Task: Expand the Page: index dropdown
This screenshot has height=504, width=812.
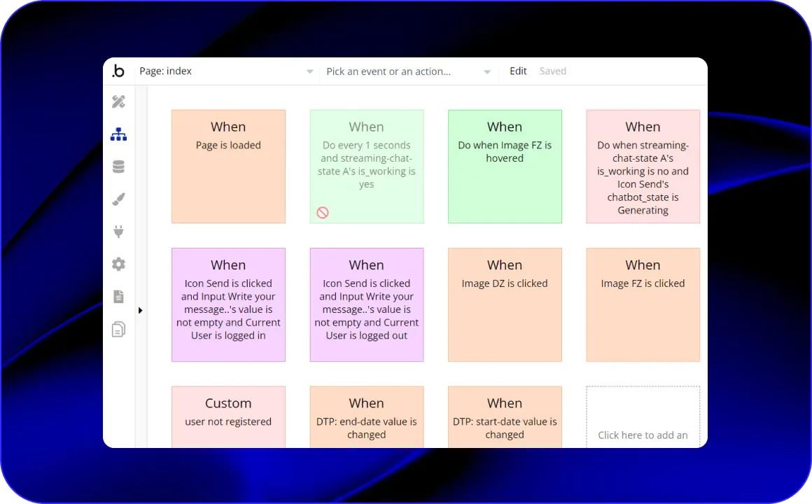Action: point(226,71)
